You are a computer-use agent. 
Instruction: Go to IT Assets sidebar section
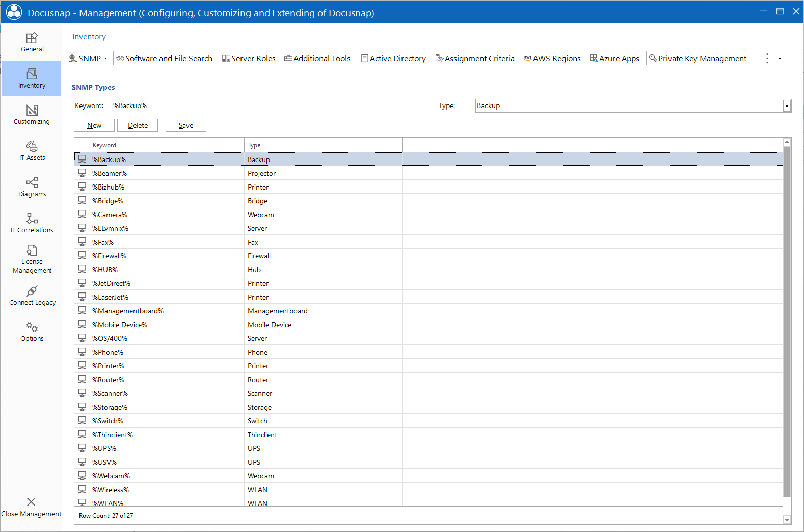click(x=32, y=151)
